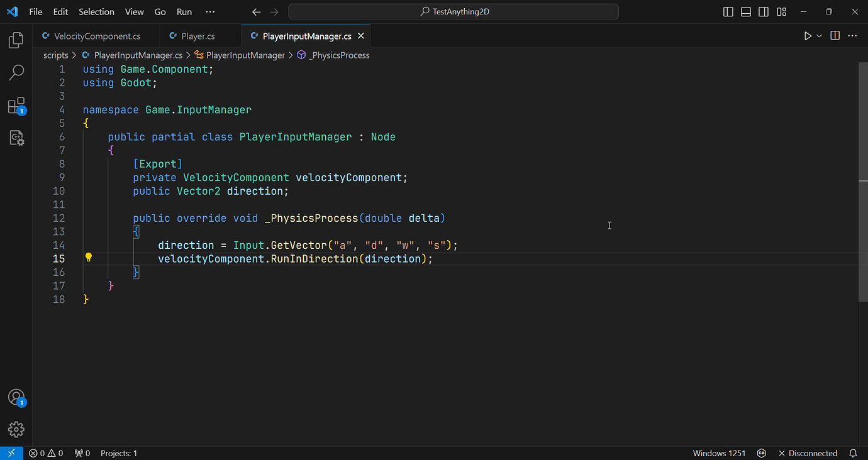Open the Solution Explorer icon in activity bar
Viewport: 868px width, 460px height.
[16, 138]
